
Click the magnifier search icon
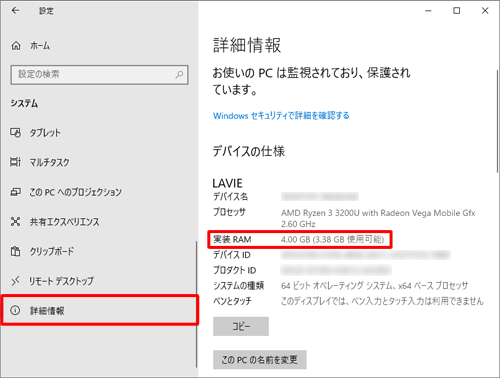point(179,74)
